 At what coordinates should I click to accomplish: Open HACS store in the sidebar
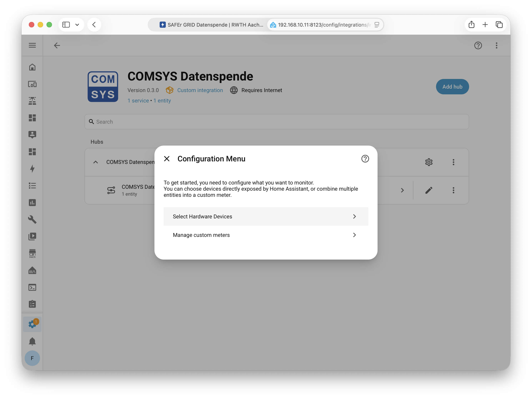pos(32,254)
